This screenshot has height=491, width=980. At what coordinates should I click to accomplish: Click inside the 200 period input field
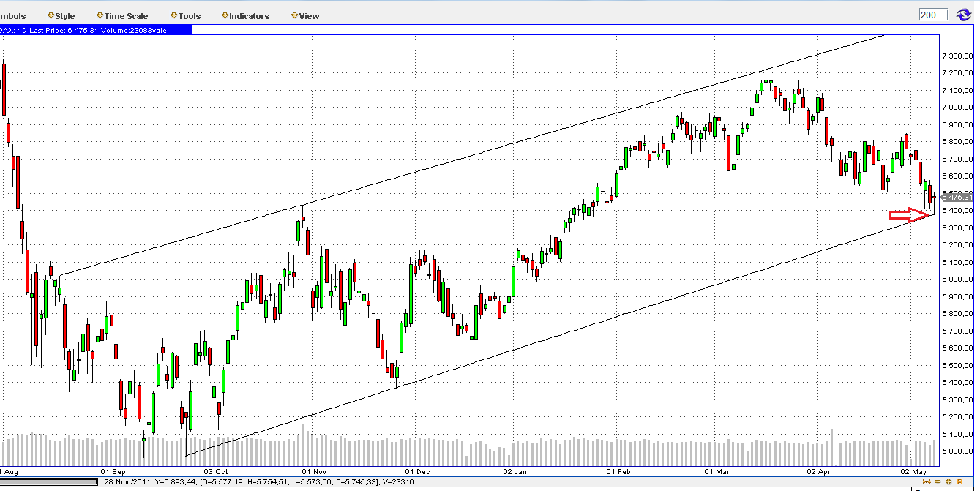932,14
